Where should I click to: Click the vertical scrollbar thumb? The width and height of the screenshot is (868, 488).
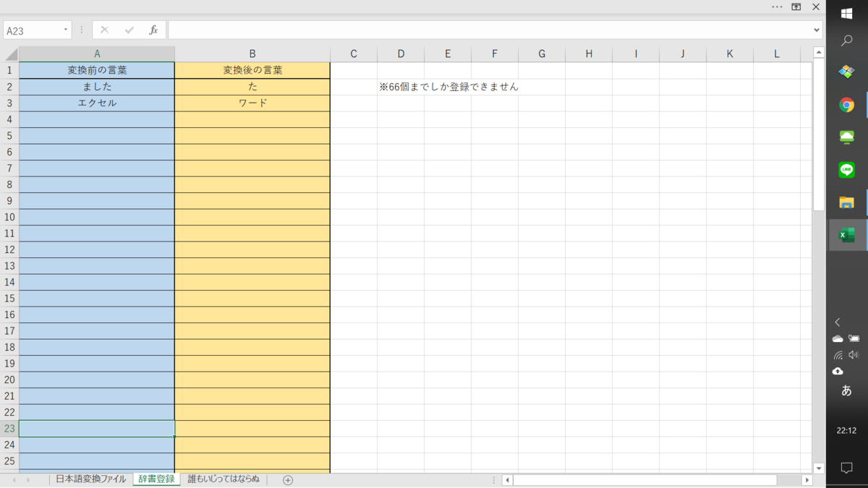coord(819,134)
